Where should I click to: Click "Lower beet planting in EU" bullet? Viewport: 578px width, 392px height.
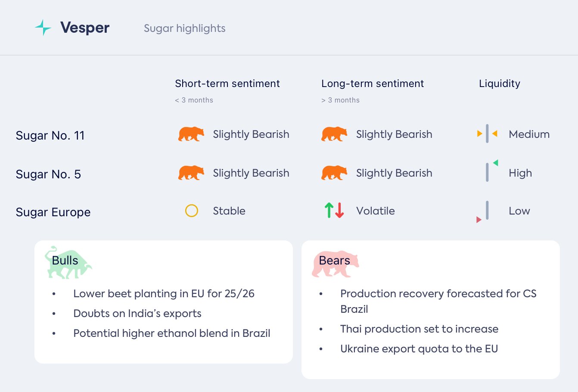click(x=164, y=294)
